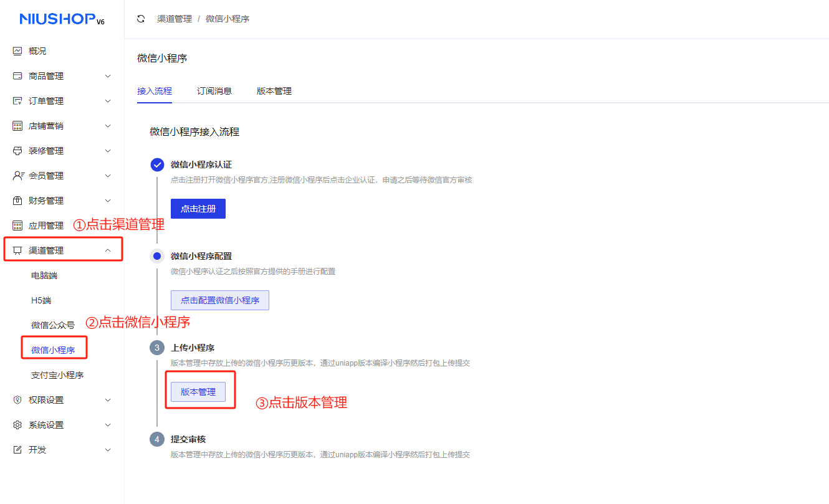Open 微信公众号 in the channel submenu
The image size is (829, 504).
(x=53, y=325)
